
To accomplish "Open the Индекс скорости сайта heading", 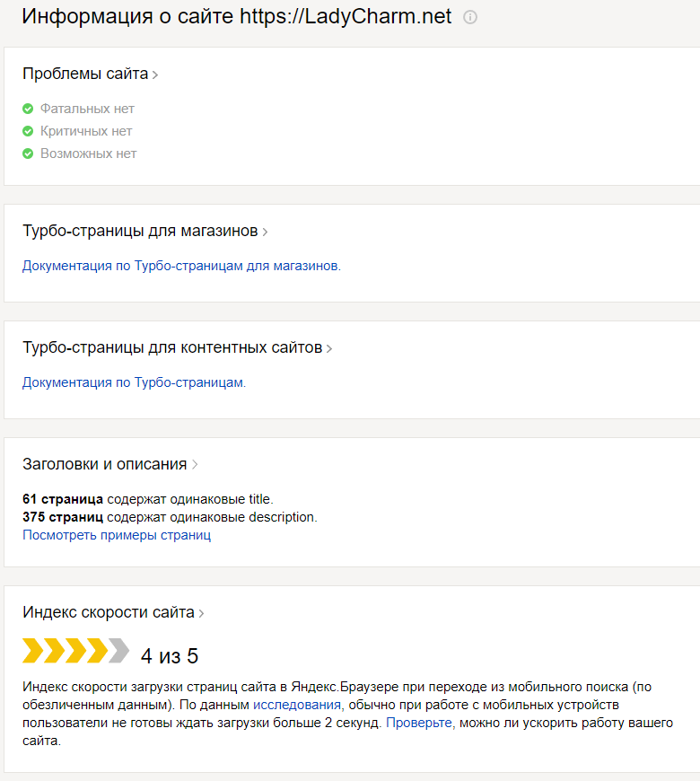I will pyautogui.click(x=108, y=613).
